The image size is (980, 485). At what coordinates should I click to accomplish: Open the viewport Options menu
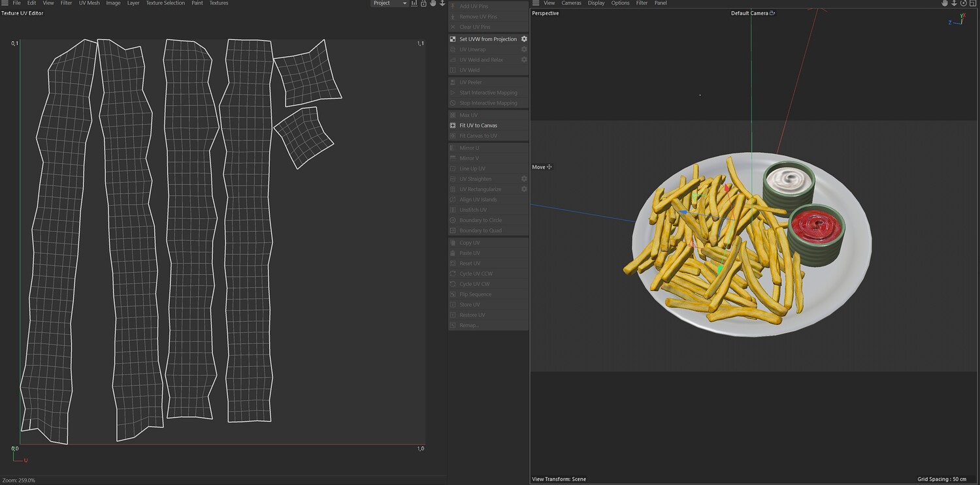pos(621,3)
